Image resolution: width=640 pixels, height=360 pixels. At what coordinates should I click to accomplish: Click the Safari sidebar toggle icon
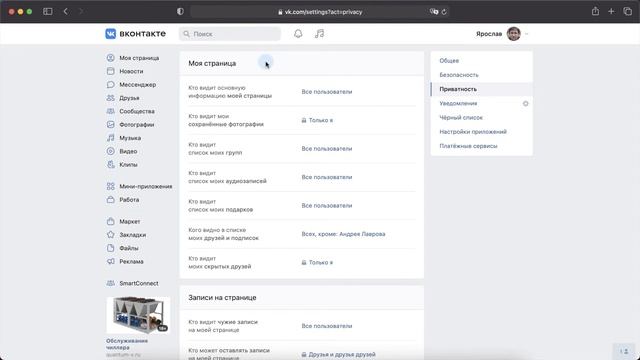48,11
